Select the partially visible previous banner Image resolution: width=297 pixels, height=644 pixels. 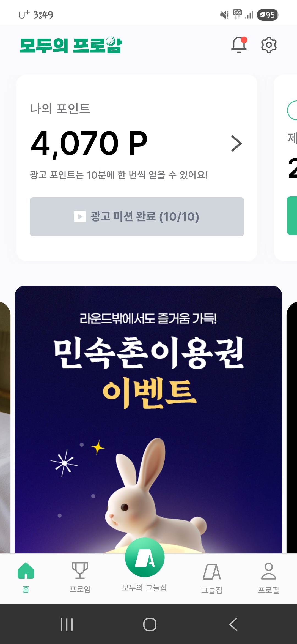point(5,427)
